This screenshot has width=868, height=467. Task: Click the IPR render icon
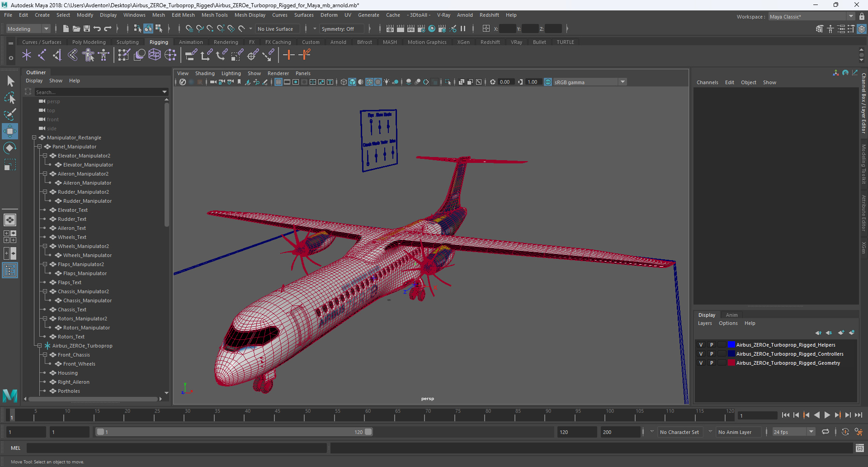click(x=411, y=29)
